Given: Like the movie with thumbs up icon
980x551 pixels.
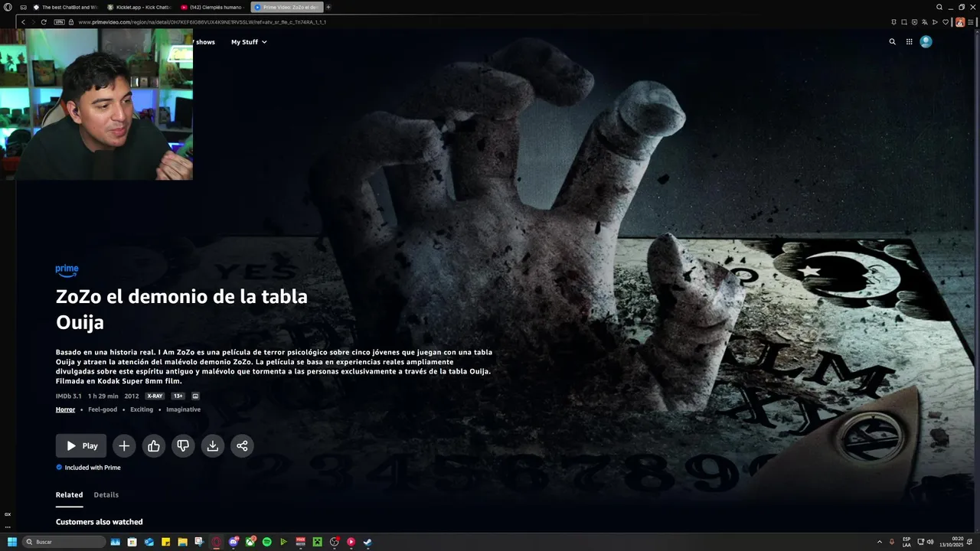Looking at the screenshot, I should coord(153,445).
